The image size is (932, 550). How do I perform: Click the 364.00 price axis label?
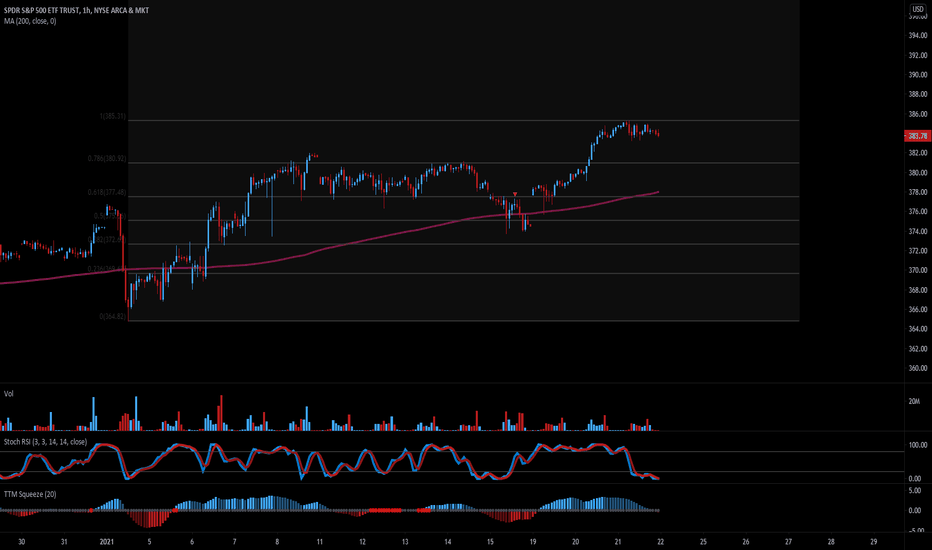pyautogui.click(x=917, y=329)
